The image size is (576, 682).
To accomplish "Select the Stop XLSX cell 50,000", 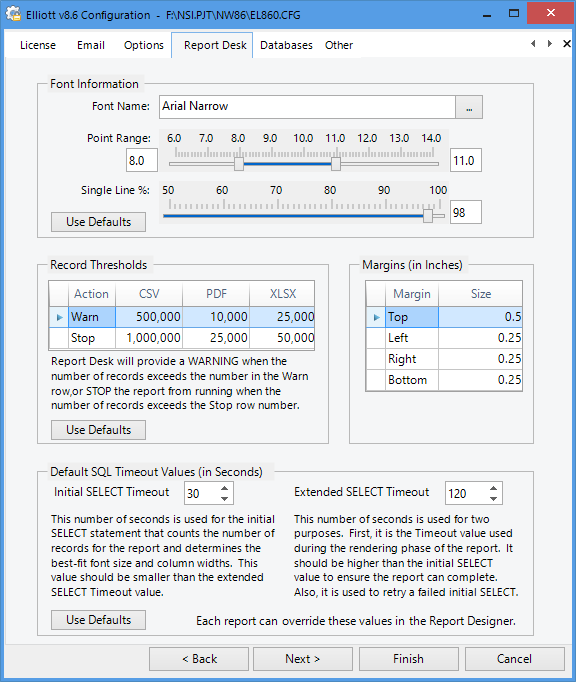I will click(x=282, y=338).
